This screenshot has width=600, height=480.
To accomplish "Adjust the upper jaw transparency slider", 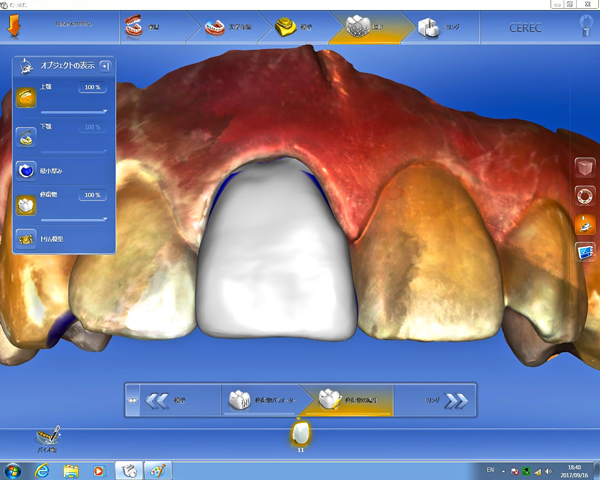I will (x=74, y=112).
